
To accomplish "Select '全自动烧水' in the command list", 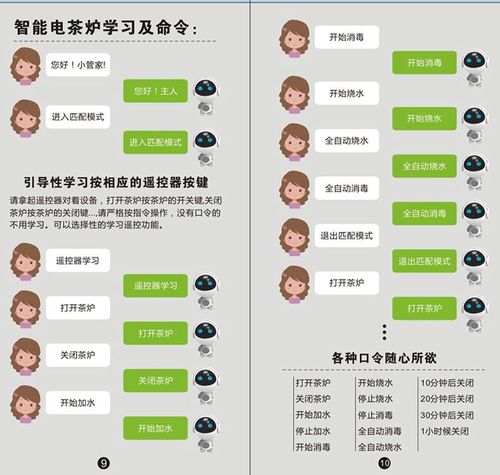I will tap(380, 447).
